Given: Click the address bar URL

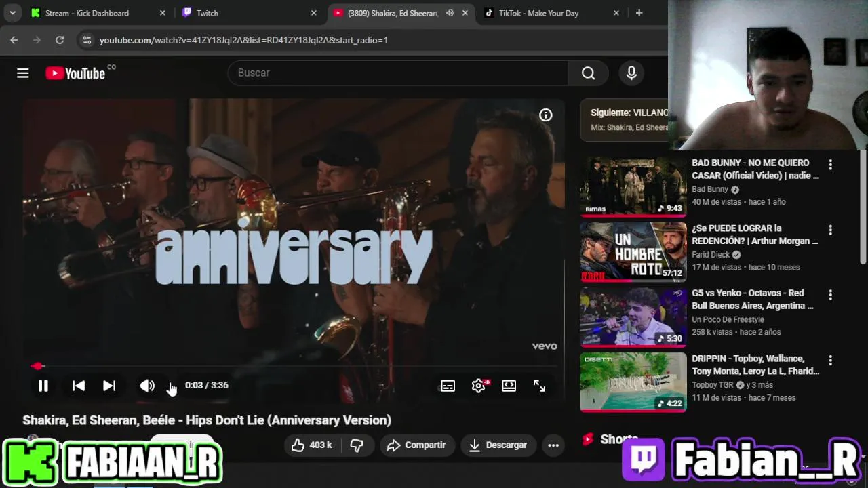Looking at the screenshot, I should [x=243, y=40].
